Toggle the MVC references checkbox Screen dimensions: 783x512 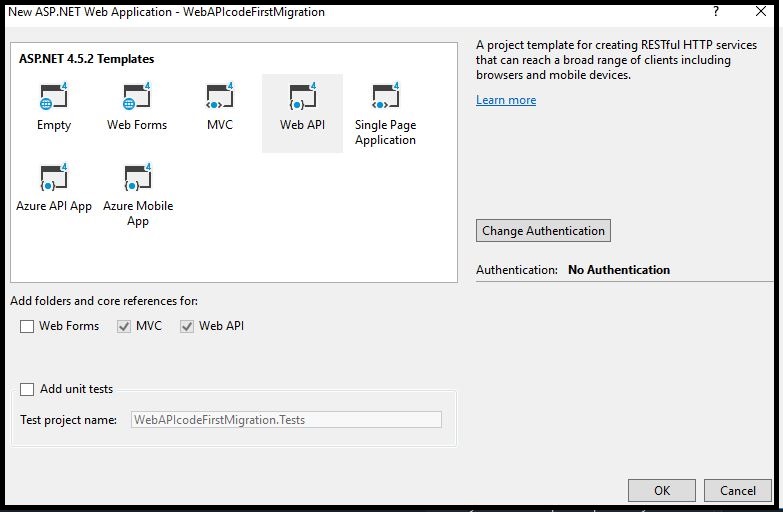124,326
